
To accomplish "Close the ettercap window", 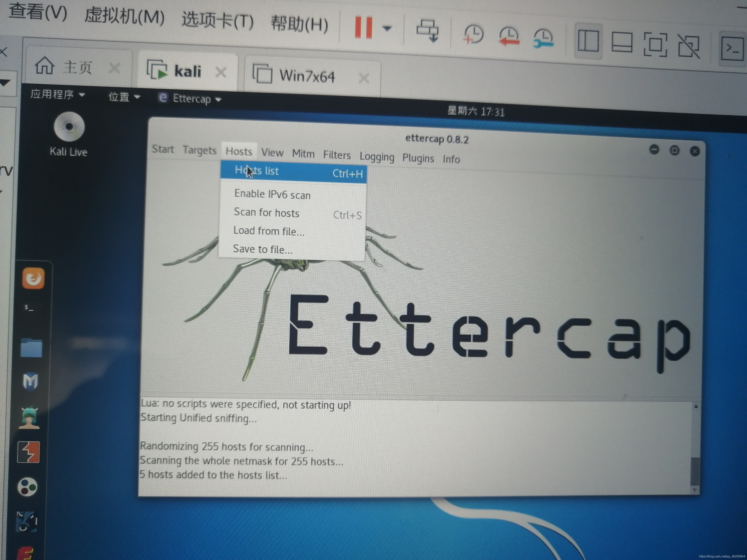I will [695, 151].
